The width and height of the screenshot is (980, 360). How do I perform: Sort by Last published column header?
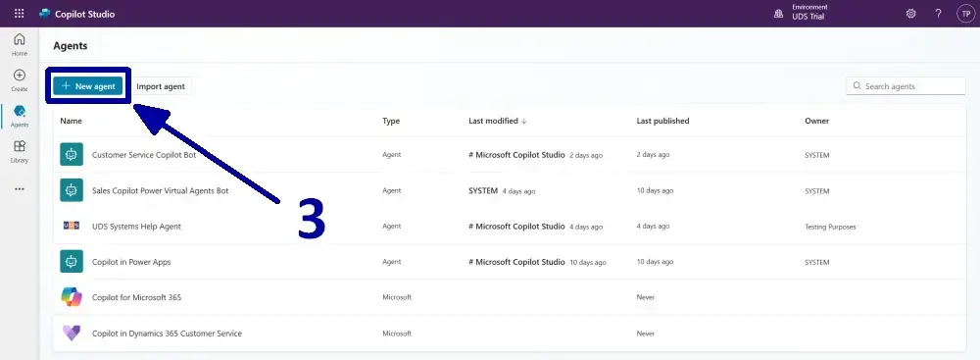(x=662, y=121)
